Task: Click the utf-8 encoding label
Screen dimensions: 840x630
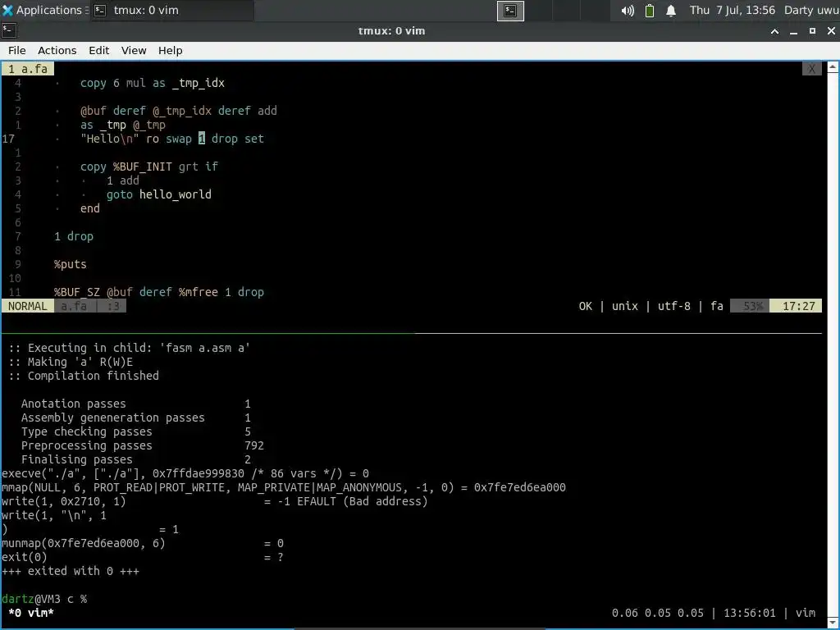Action: [x=674, y=306]
